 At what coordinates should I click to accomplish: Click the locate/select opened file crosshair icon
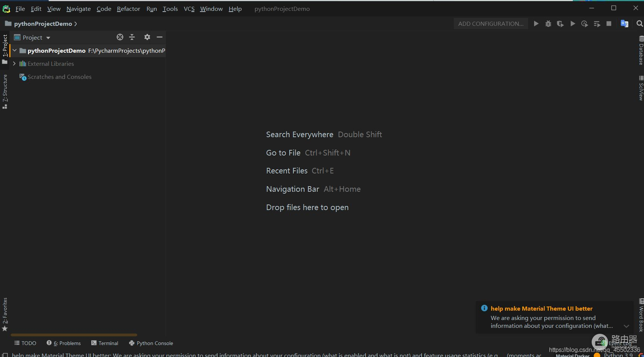[x=120, y=37]
